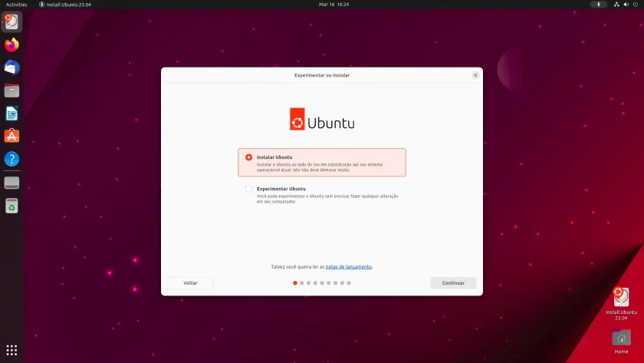
Task: Click the power icon in top bar
Action: pyautogui.click(x=636, y=4)
